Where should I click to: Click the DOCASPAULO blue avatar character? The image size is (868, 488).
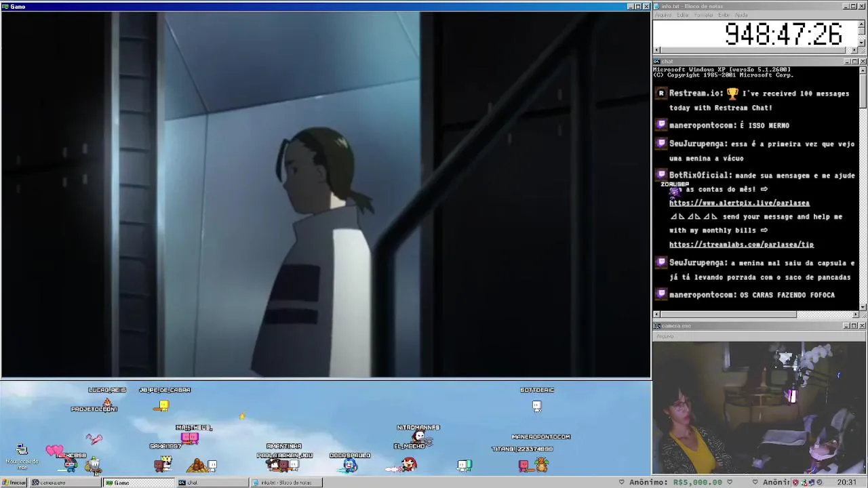(350, 465)
